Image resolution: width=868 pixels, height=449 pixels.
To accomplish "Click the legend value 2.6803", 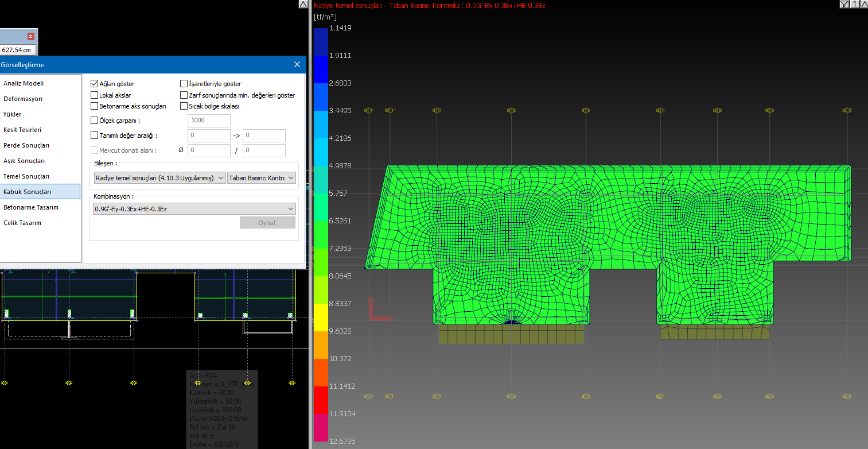I will pos(340,83).
